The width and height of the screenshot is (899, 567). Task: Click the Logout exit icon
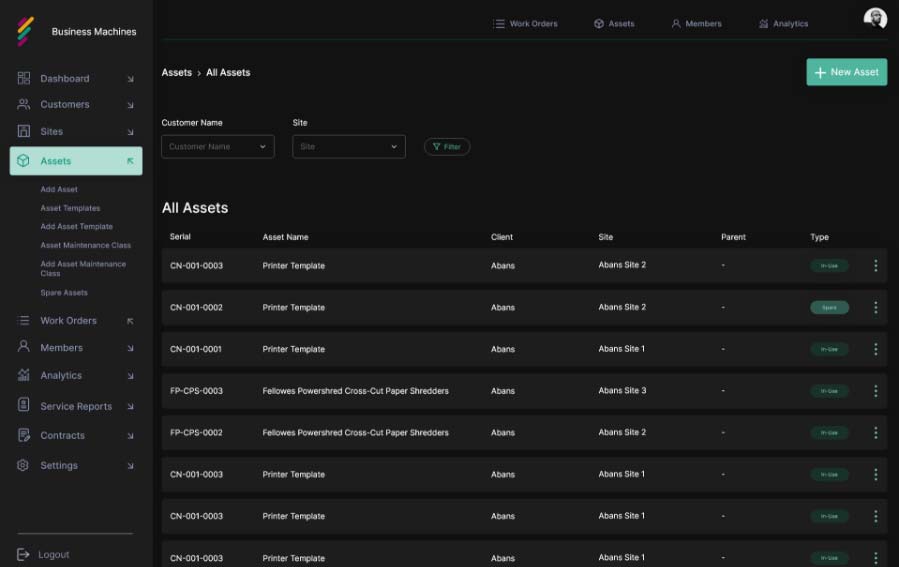pos(23,554)
